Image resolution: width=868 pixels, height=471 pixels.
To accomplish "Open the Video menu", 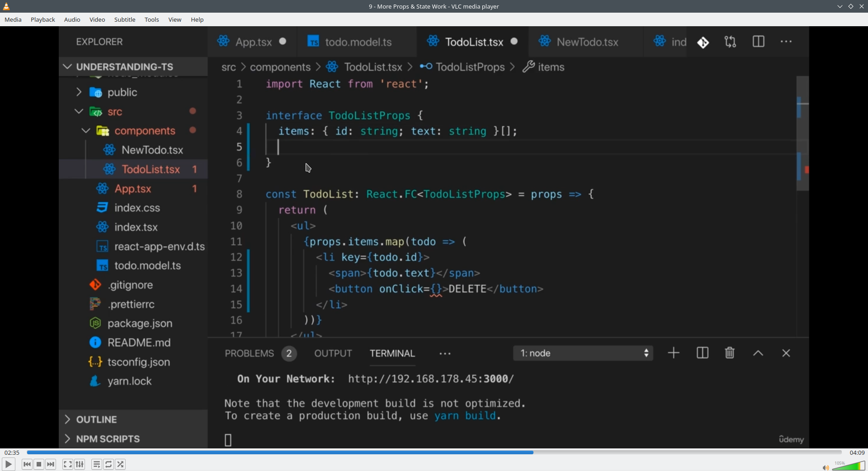I will point(97,19).
